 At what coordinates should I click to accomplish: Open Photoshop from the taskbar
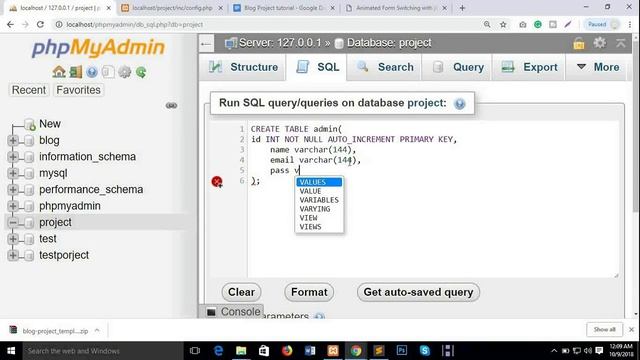(402, 351)
